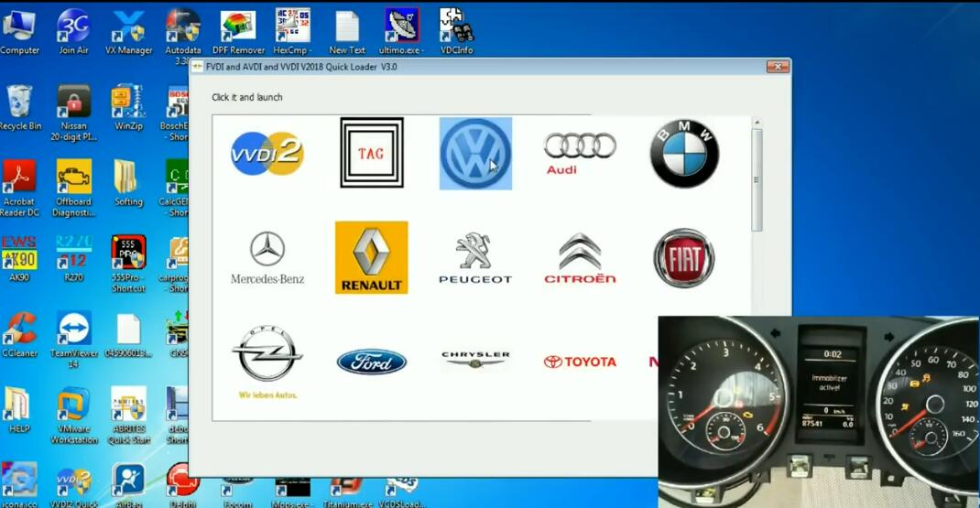Launch TeamViewer 14 shortcut

point(74,340)
